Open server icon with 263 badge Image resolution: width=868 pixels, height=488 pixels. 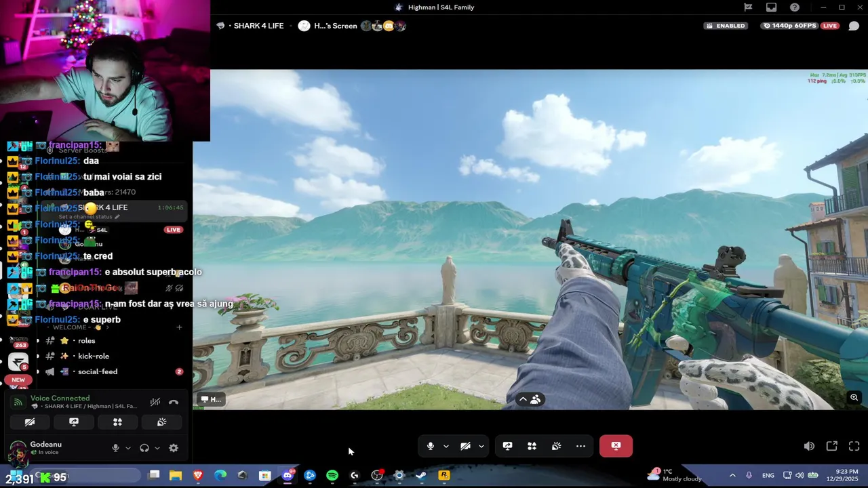[x=18, y=340]
